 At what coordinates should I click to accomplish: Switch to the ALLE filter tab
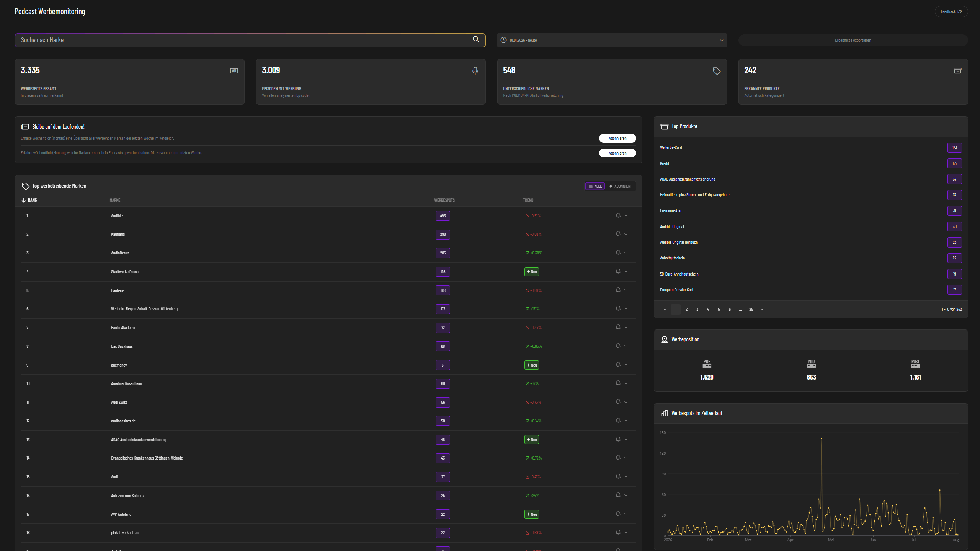point(595,186)
